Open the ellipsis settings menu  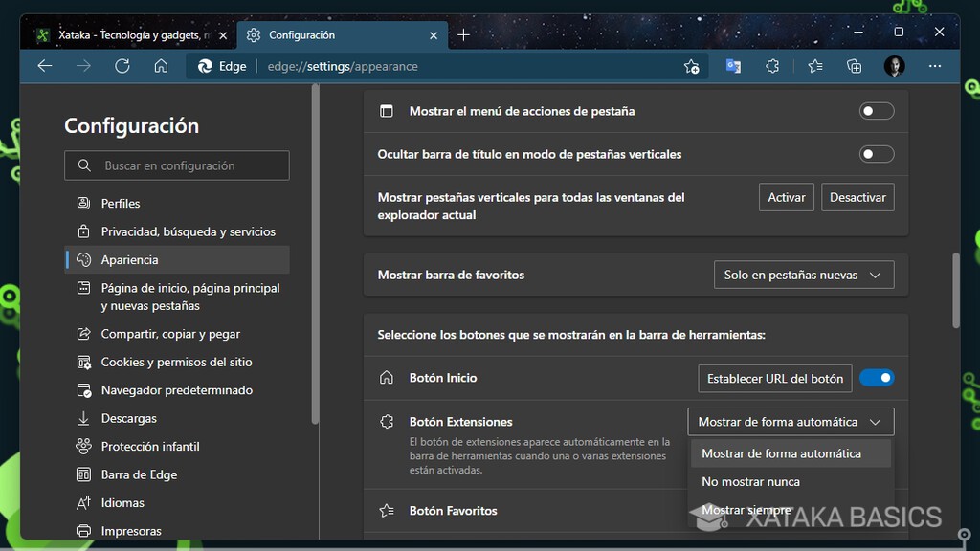[x=935, y=66]
